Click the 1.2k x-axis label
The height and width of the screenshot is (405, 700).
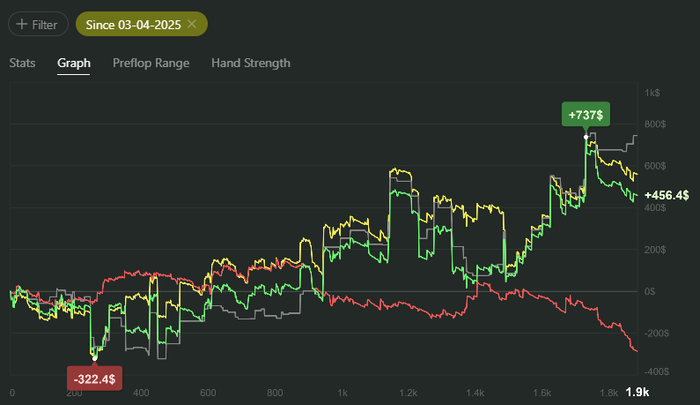point(408,393)
